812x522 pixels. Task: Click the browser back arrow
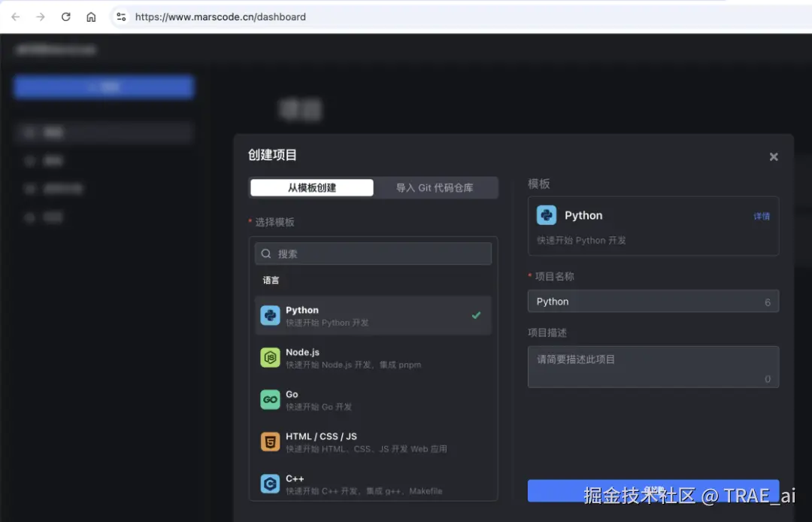tap(15, 17)
